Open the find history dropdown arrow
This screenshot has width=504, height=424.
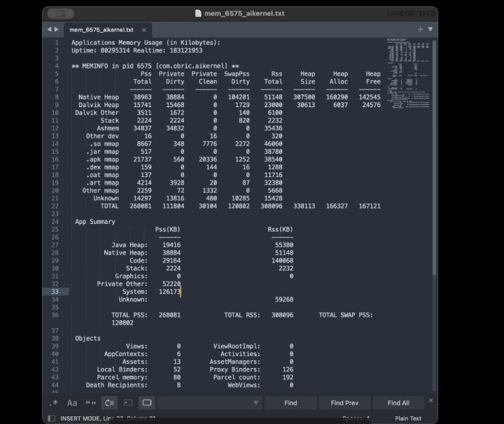tap(256, 403)
